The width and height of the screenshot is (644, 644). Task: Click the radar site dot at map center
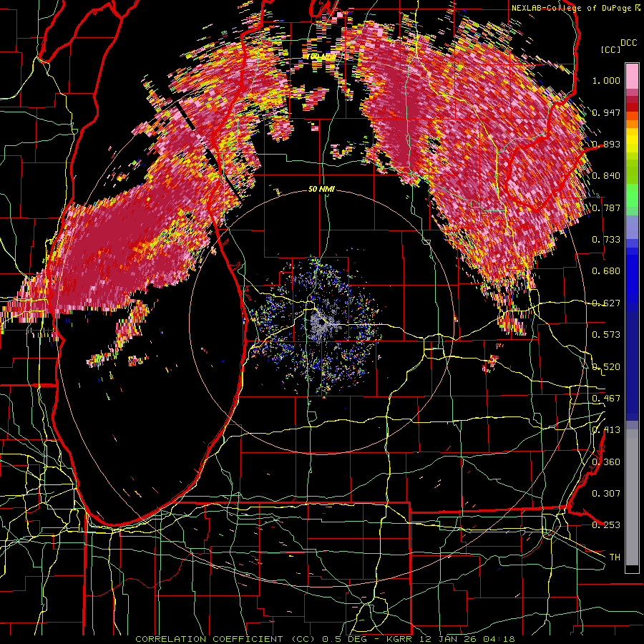coord(321,323)
